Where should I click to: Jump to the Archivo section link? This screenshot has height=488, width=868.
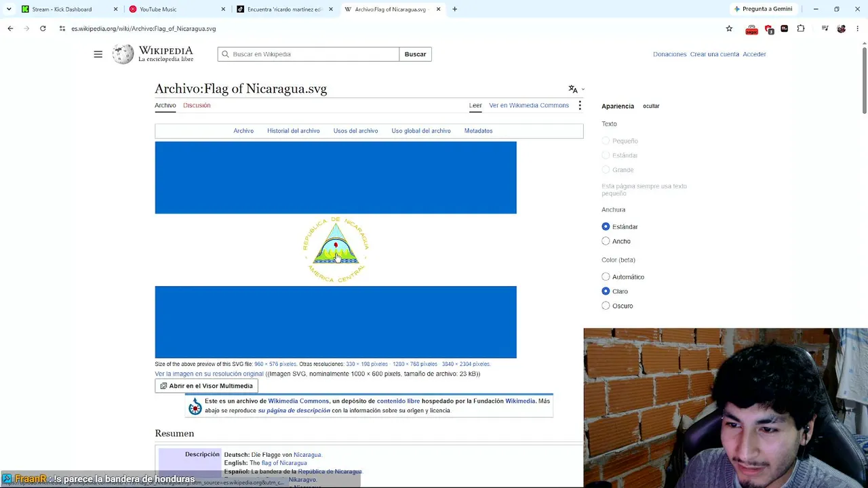click(x=243, y=131)
